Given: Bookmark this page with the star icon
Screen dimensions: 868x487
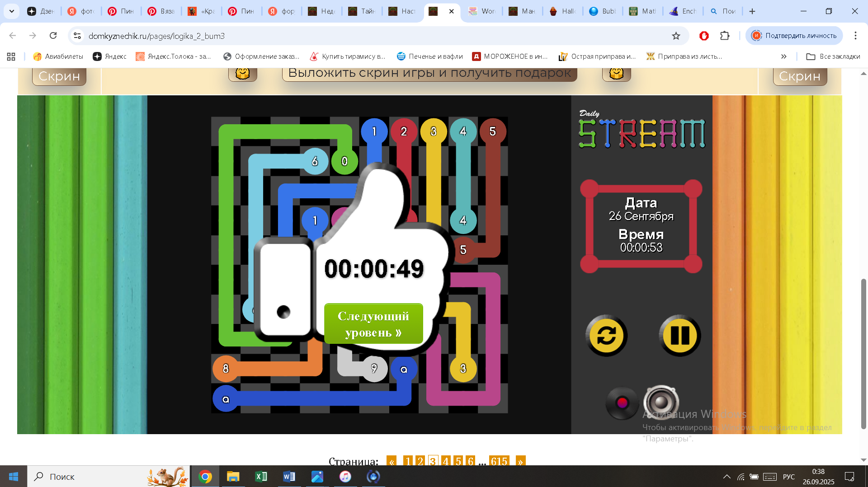Looking at the screenshot, I should coord(676,36).
